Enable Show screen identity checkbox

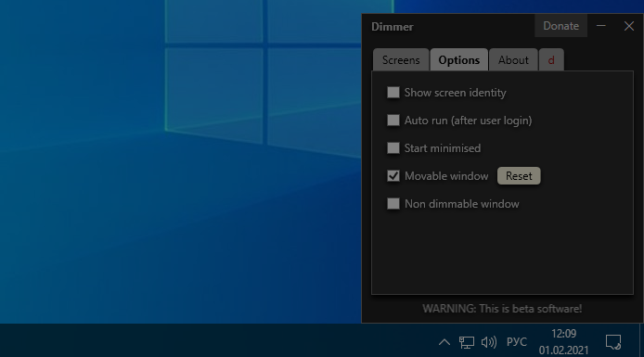click(393, 93)
